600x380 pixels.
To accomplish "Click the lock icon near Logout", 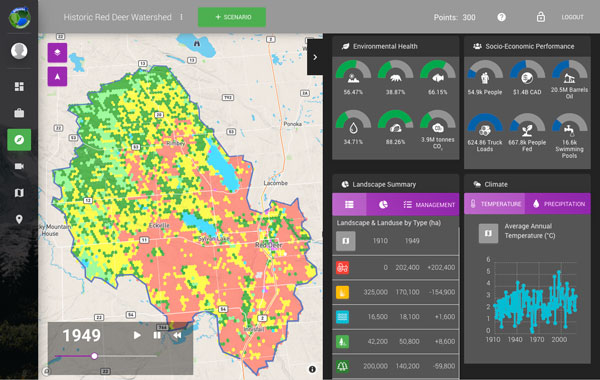I will [x=541, y=17].
